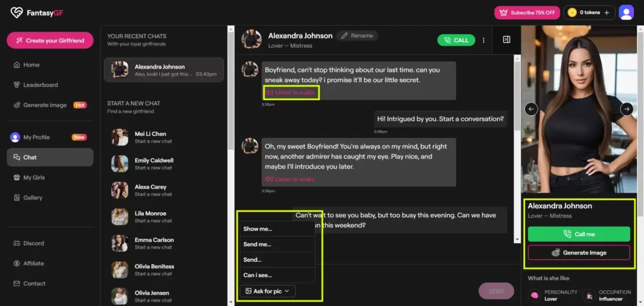Viewport: 644px width, 306px height.
Task: Start new chat with Olivia Benitess
Action: coord(164,270)
